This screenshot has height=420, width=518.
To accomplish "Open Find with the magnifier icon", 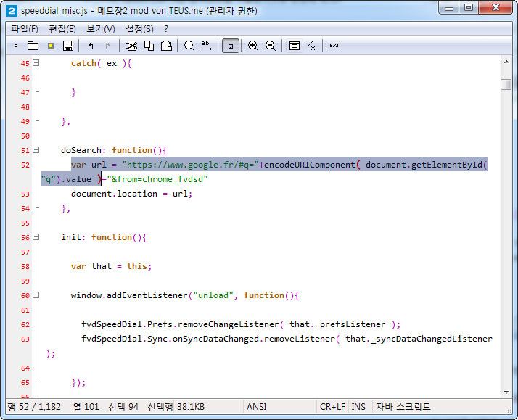I will point(189,46).
